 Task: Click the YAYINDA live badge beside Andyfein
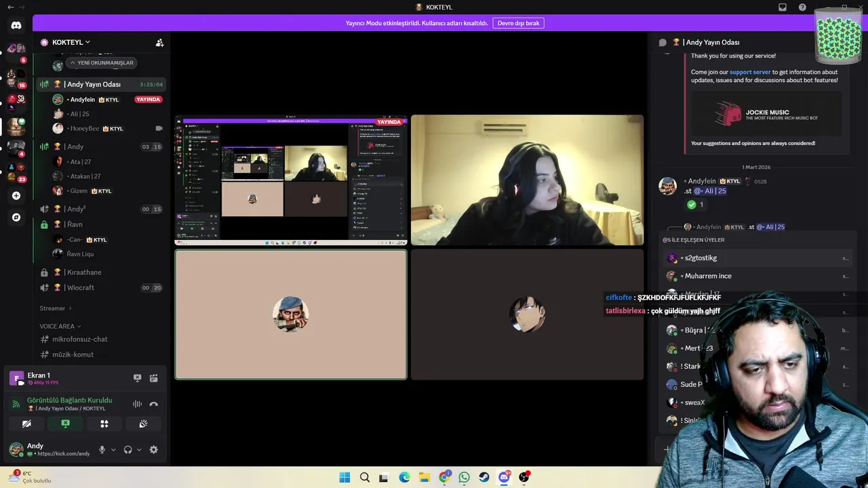pos(148,100)
